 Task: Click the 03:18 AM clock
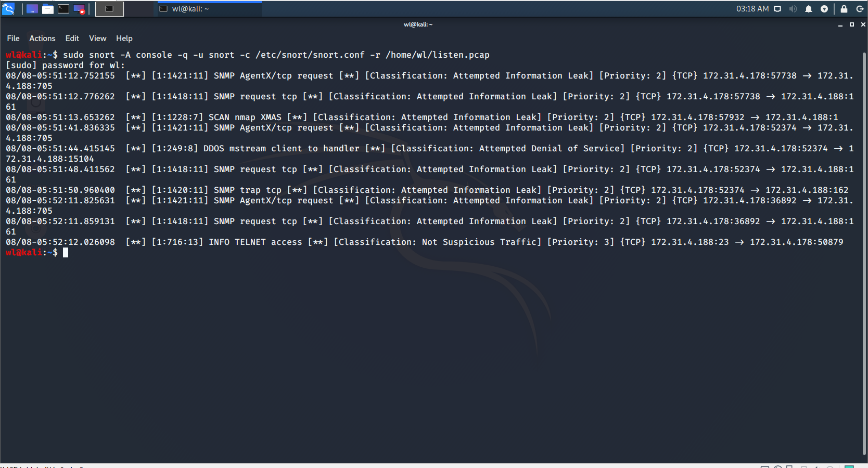coord(752,9)
